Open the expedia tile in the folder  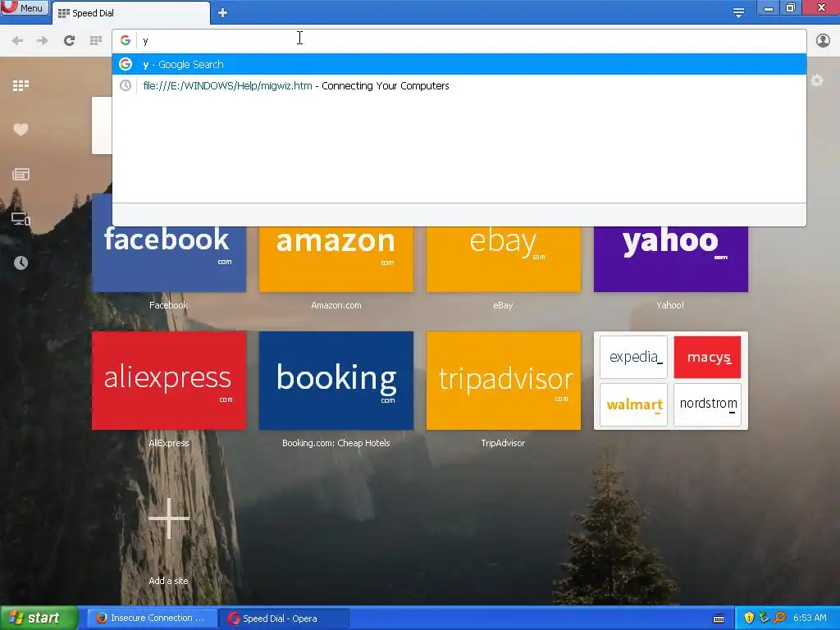(634, 358)
